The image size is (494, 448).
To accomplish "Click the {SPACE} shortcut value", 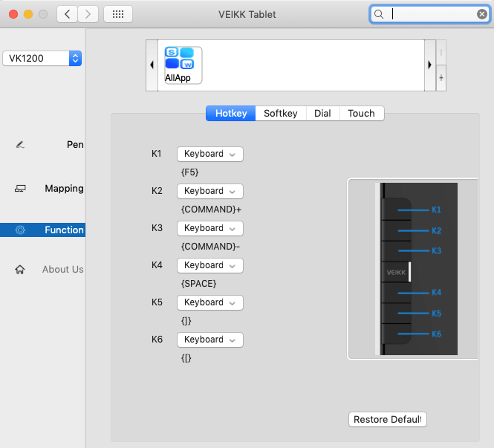I will click(198, 284).
